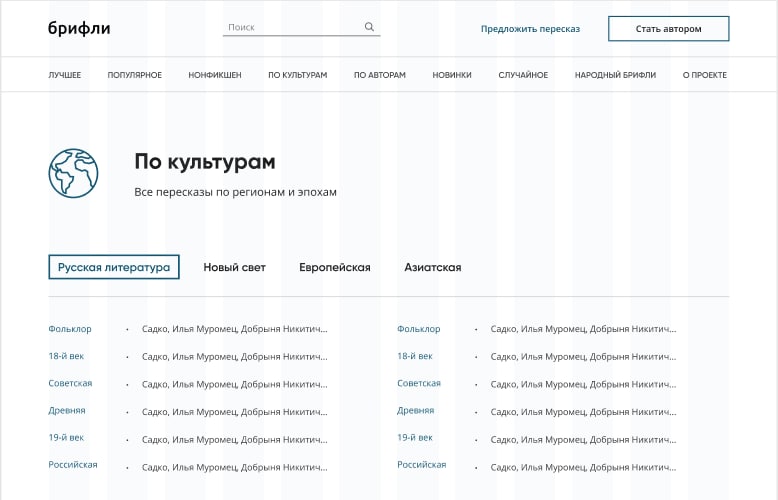Open the Азиатская tab
Viewport: 778px width, 500px height.
click(433, 267)
